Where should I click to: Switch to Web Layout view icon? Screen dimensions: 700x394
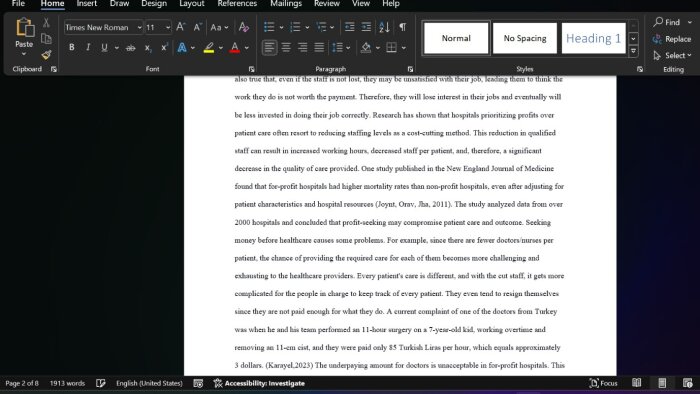click(x=688, y=383)
